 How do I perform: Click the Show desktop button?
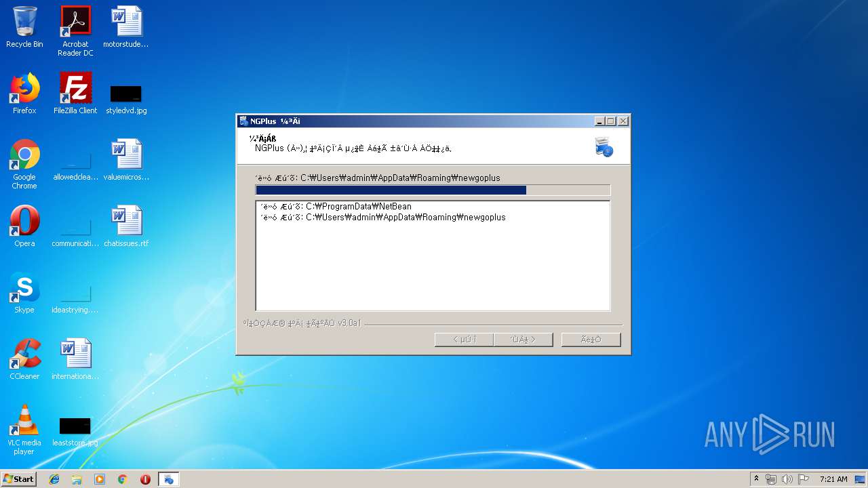[x=861, y=479]
